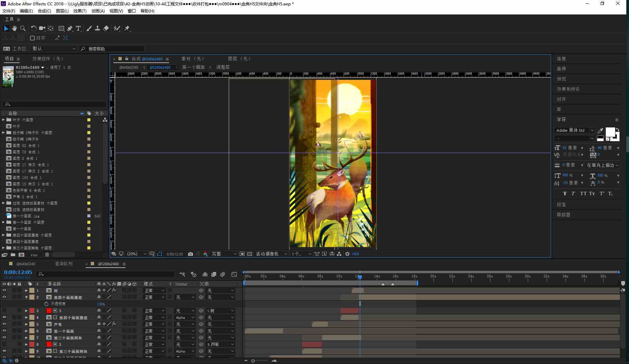629x364 pixels.
Task: Open the Adobe 黑体 Std font dropdown
Action: pos(575,130)
